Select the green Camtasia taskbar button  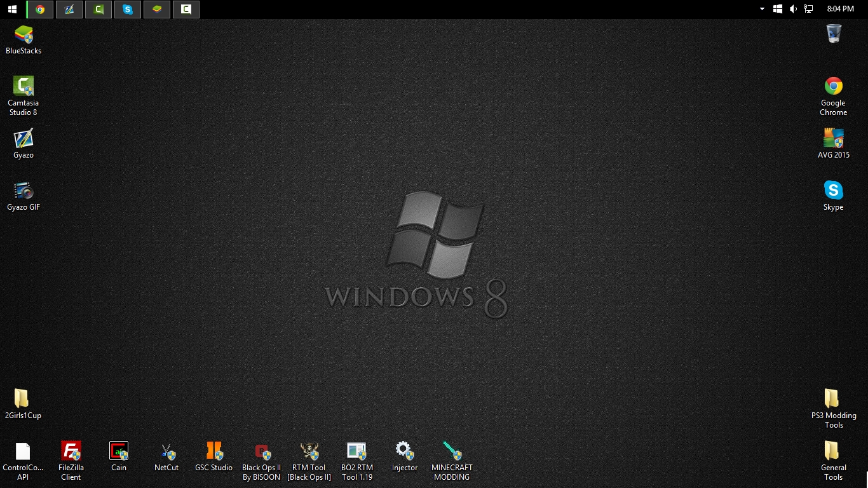click(98, 9)
